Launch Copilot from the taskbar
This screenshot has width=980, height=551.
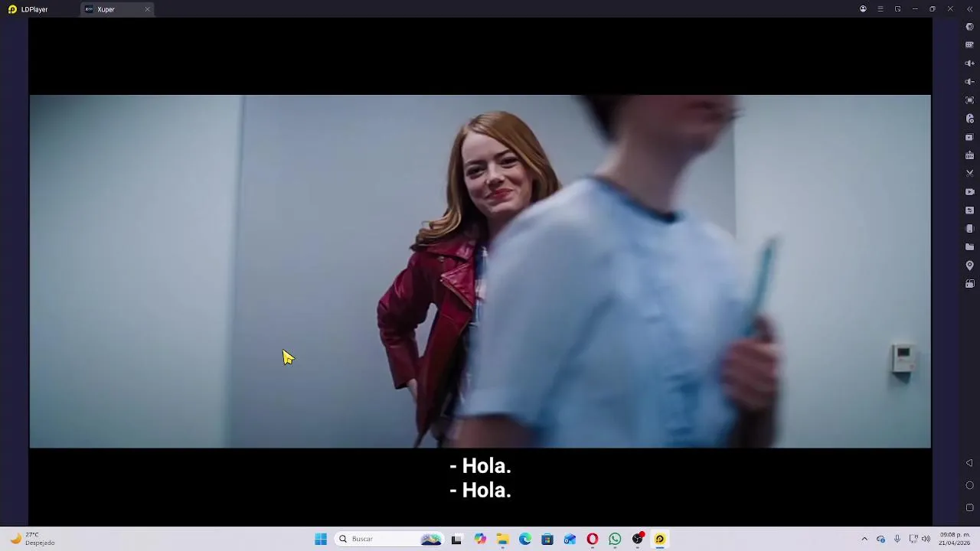point(480,539)
